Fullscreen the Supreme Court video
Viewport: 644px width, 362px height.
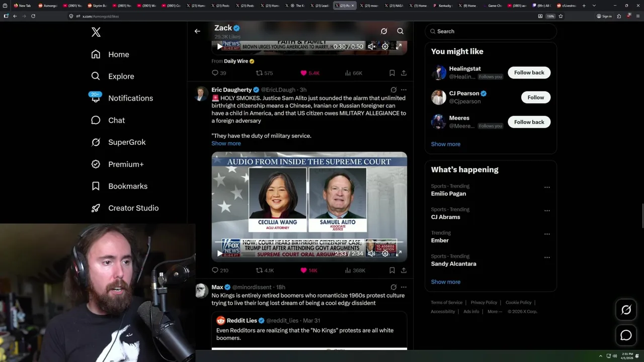tap(398, 253)
